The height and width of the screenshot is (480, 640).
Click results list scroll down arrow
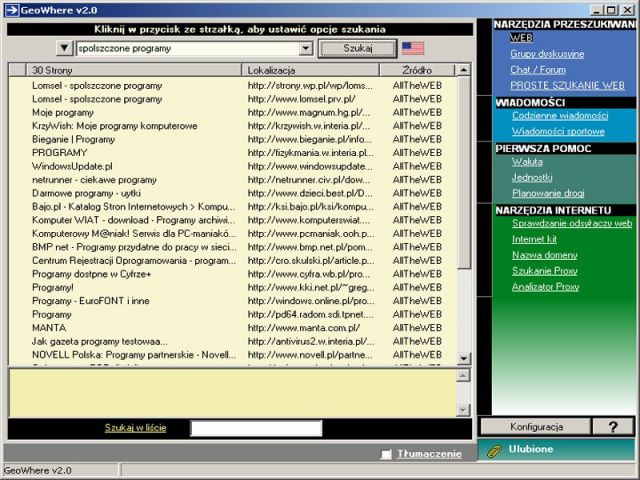[x=464, y=359]
